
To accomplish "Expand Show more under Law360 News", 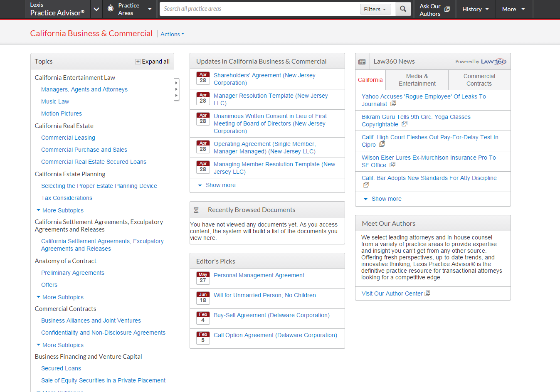I will pyautogui.click(x=382, y=199).
